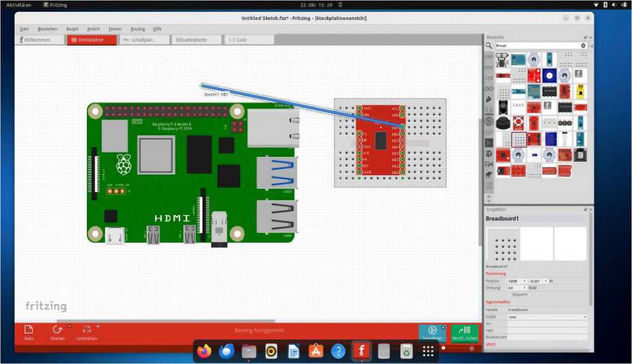Select the red pushbutton breakout part
632x364 pixels.
(x=518, y=123)
